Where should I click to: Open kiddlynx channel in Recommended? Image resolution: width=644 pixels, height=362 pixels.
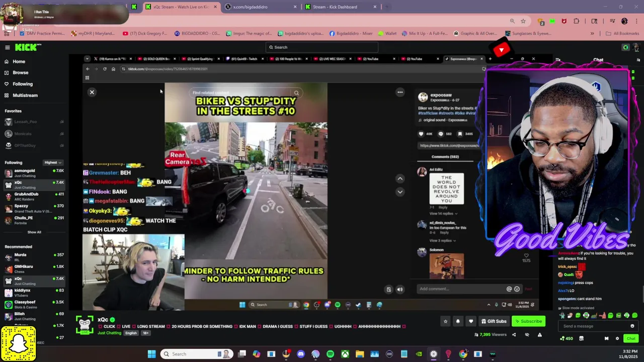coord(34,292)
